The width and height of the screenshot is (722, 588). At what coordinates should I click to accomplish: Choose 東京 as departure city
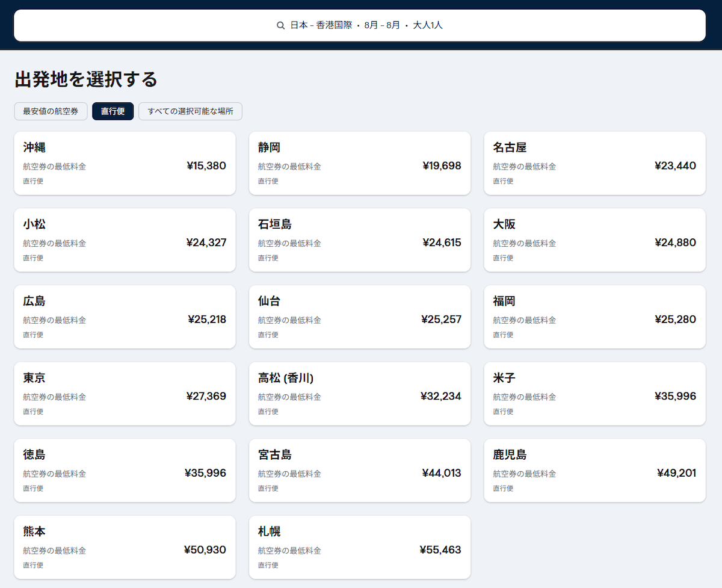(125, 394)
